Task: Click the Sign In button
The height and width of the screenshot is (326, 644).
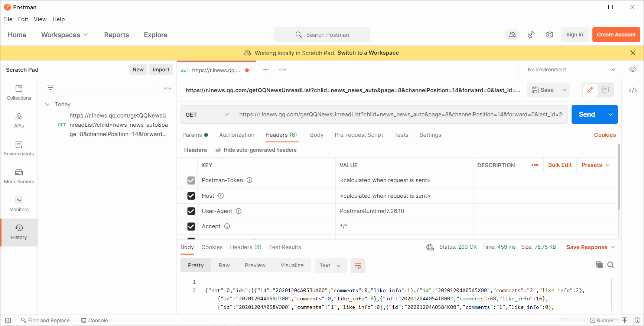Action: pyautogui.click(x=575, y=35)
